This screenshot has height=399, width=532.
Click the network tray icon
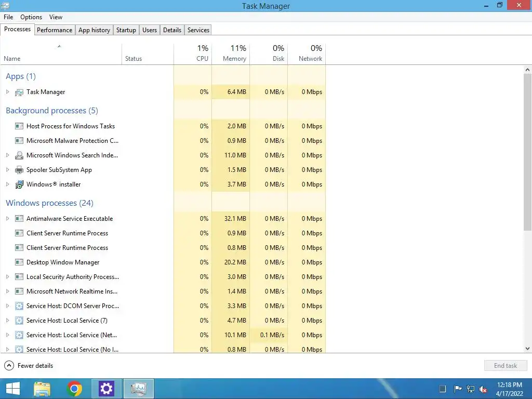click(x=471, y=389)
